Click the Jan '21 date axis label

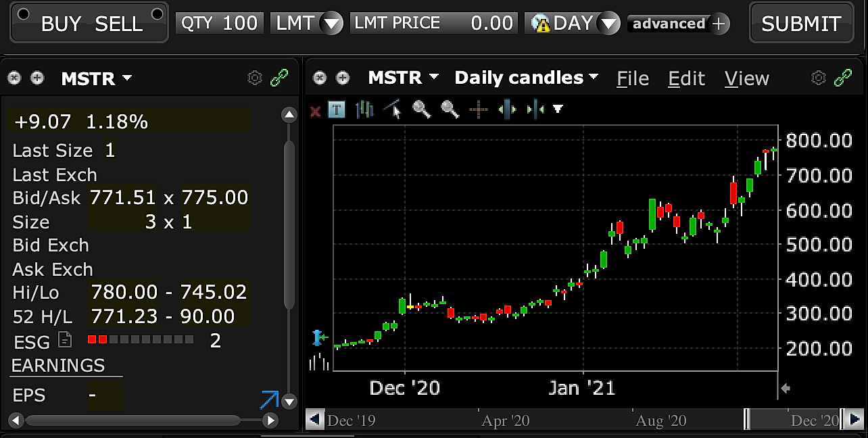[x=581, y=388]
